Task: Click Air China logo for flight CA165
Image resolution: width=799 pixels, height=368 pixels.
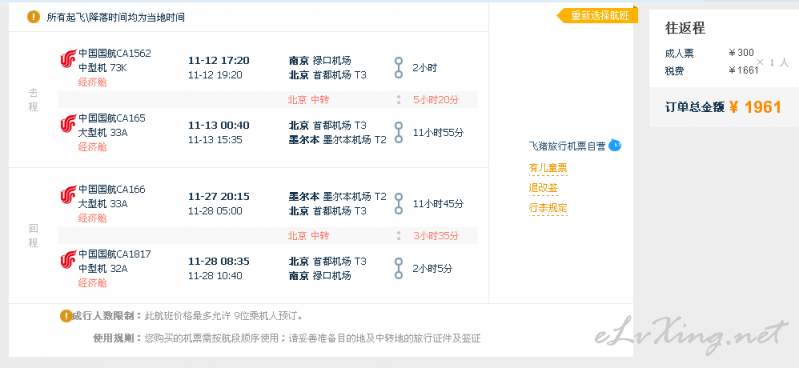Action: 68,124
